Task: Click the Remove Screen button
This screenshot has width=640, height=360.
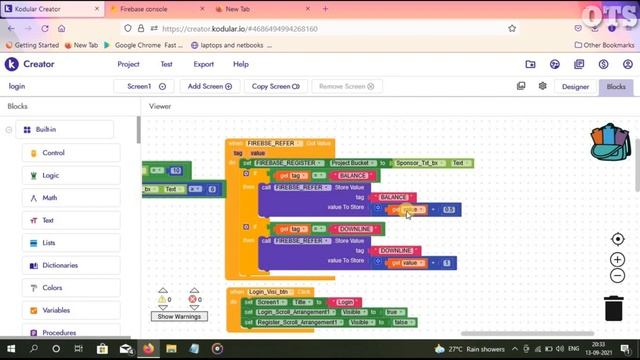Action: (x=347, y=86)
